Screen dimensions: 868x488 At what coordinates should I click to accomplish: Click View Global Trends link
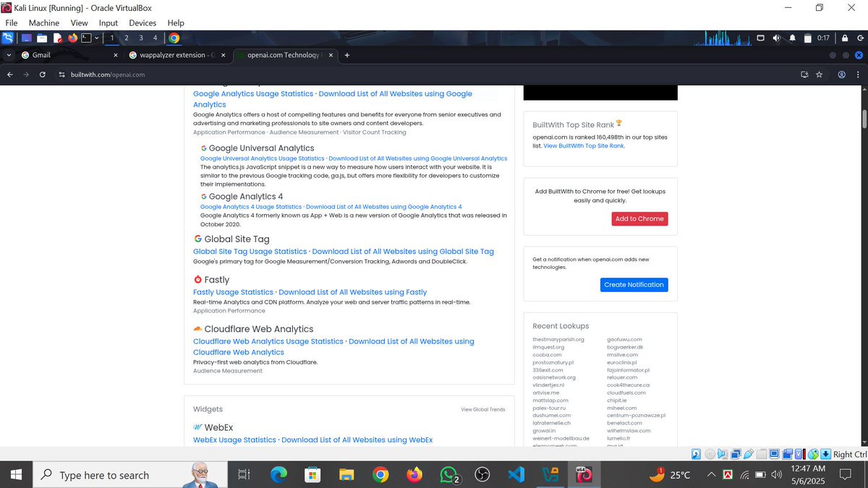(483, 409)
